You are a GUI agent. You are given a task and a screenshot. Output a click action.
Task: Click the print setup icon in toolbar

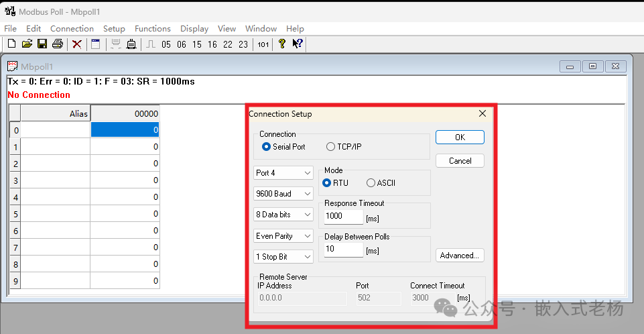(x=131, y=44)
